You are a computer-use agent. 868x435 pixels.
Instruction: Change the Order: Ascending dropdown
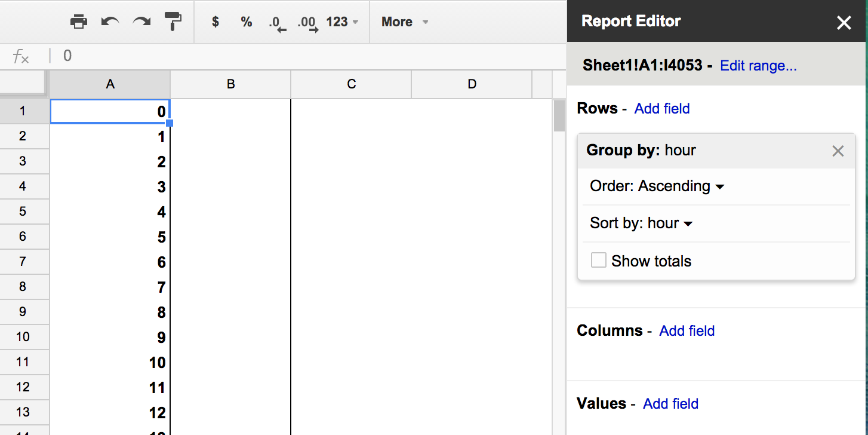click(657, 186)
